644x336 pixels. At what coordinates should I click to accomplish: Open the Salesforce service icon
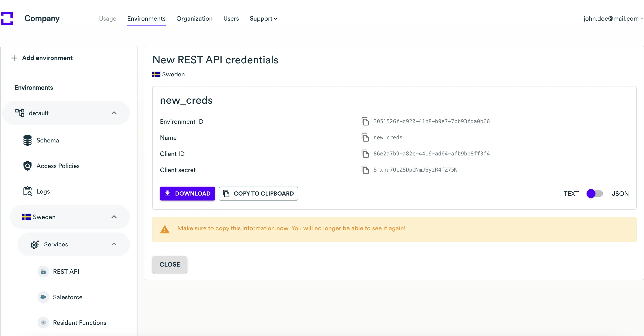(43, 297)
